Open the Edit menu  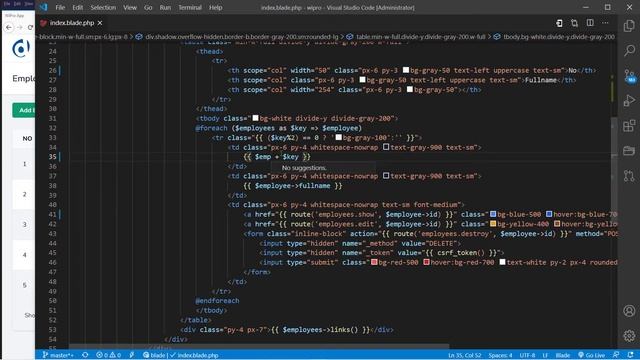pyautogui.click(x=78, y=7)
